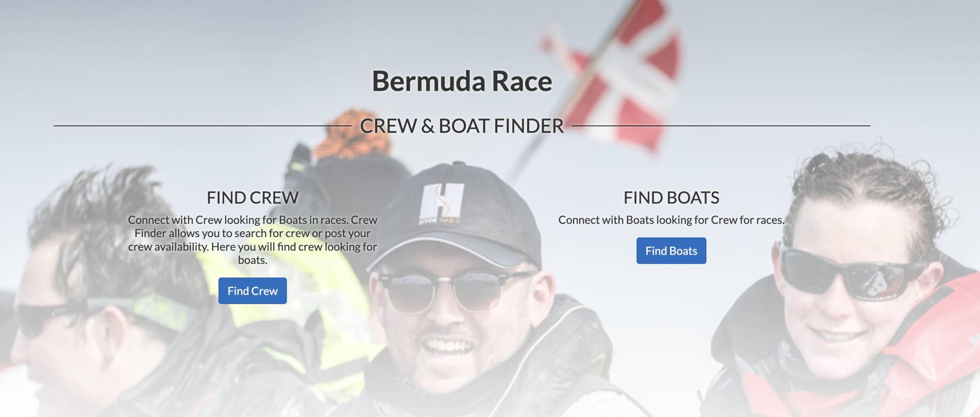This screenshot has width=980, height=417.
Task: Open the Find Boats button
Action: tap(671, 251)
